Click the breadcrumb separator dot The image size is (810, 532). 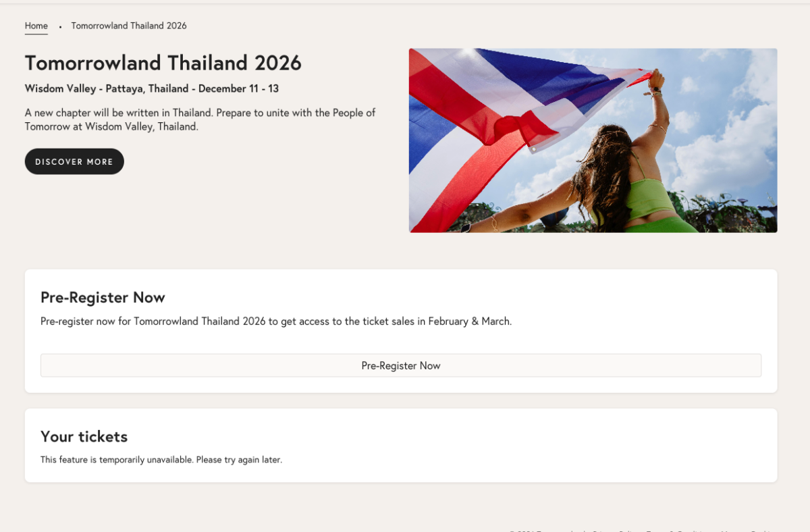click(60, 27)
